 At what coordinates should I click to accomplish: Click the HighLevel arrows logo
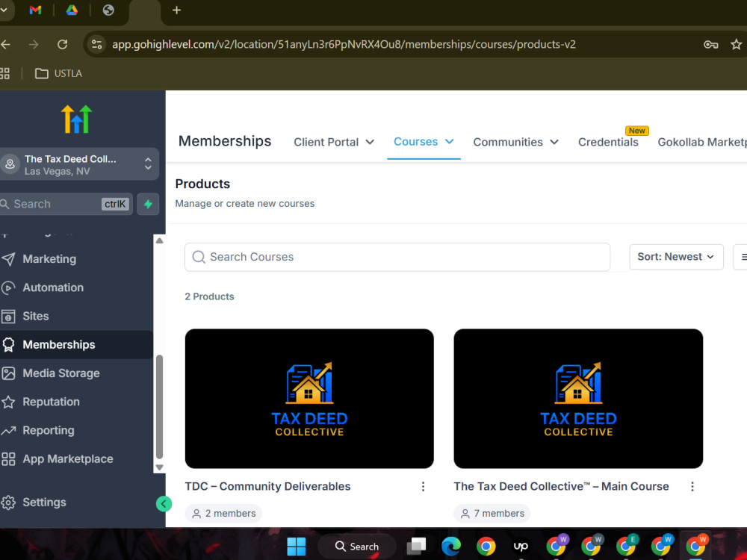pyautogui.click(x=76, y=119)
